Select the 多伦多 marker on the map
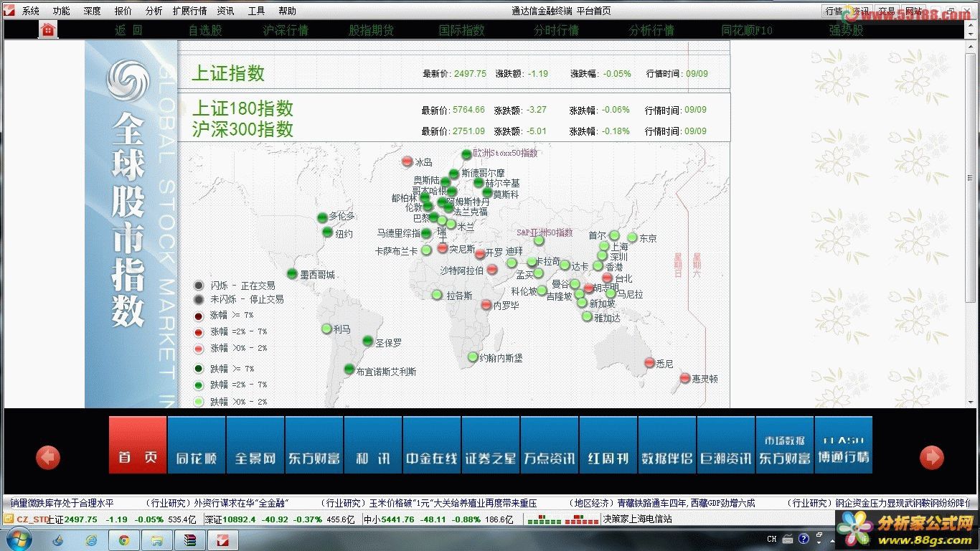 coord(323,217)
